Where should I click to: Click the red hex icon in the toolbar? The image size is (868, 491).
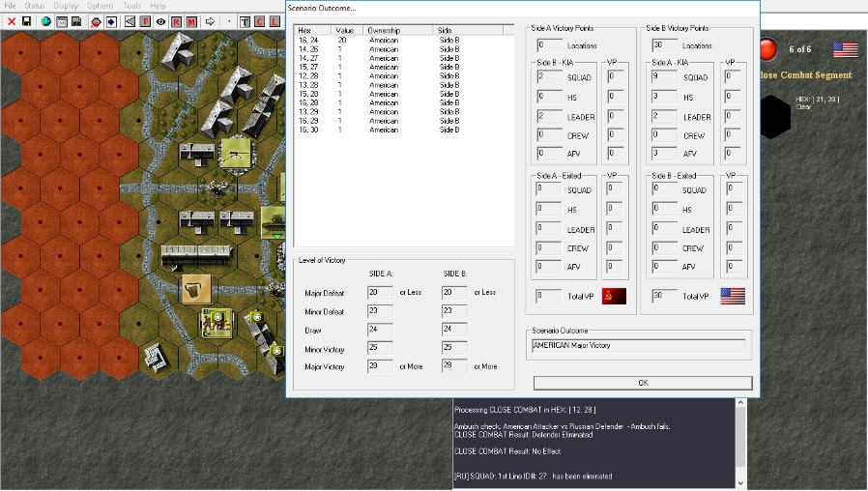point(96,21)
